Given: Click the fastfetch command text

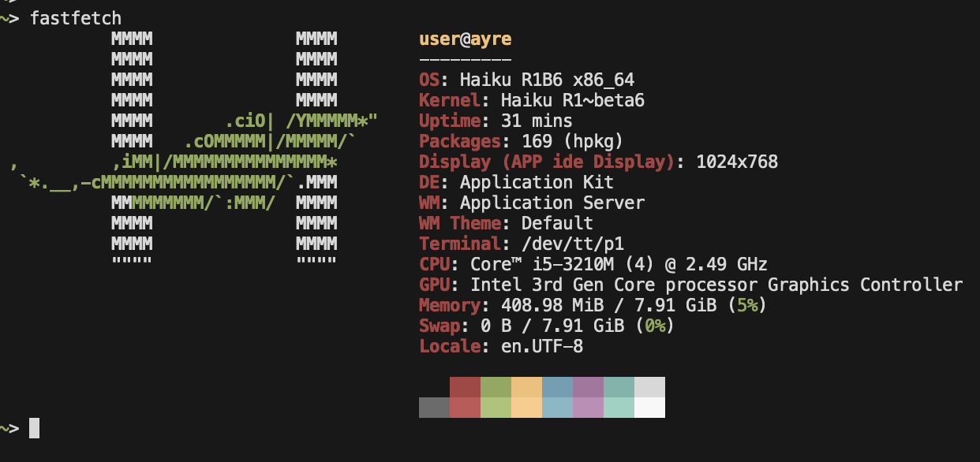Looking at the screenshot, I should (x=76, y=18).
